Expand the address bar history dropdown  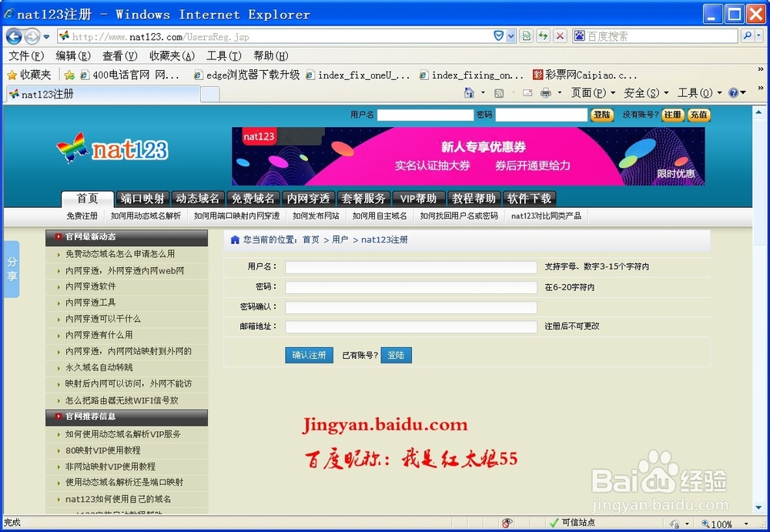pos(511,36)
